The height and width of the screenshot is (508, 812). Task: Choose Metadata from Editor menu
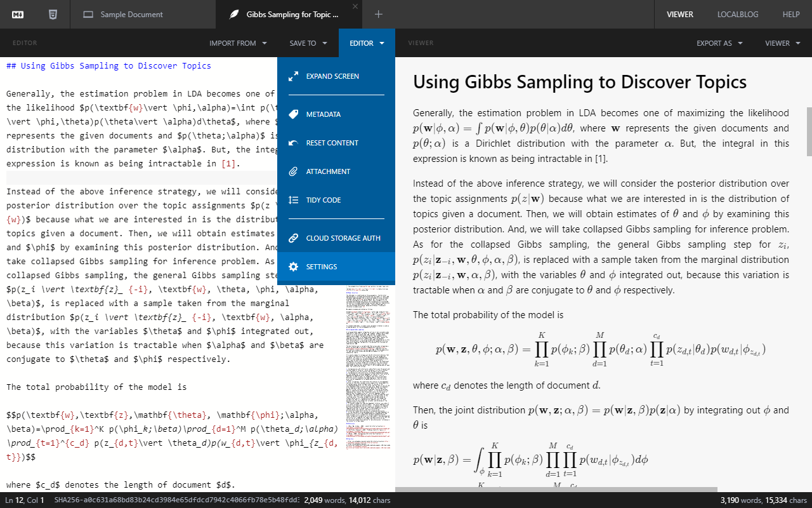(336, 114)
